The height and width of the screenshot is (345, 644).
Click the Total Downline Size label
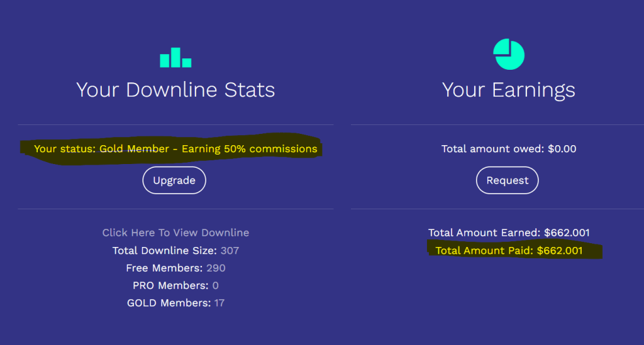[x=165, y=251]
